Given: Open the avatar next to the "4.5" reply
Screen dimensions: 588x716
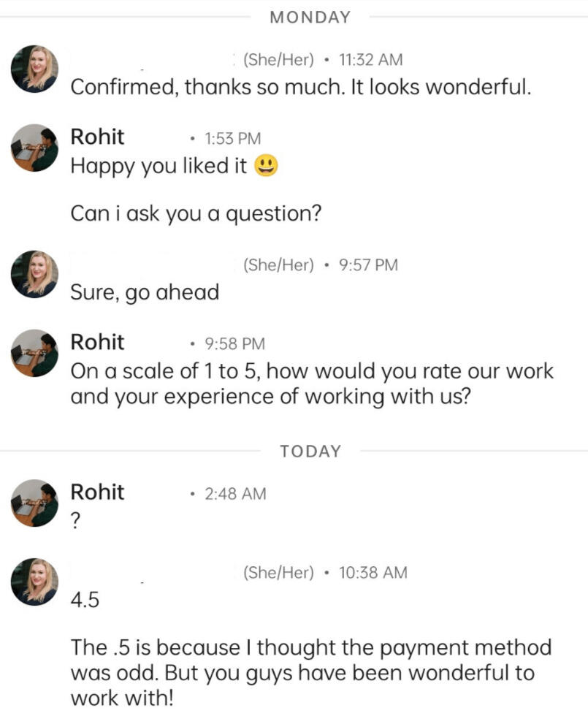Looking at the screenshot, I should (34, 582).
